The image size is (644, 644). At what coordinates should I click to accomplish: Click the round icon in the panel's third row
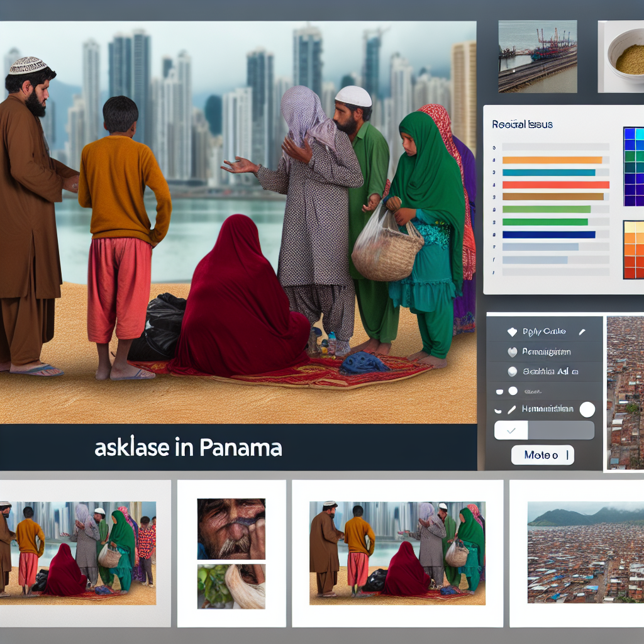(512, 372)
